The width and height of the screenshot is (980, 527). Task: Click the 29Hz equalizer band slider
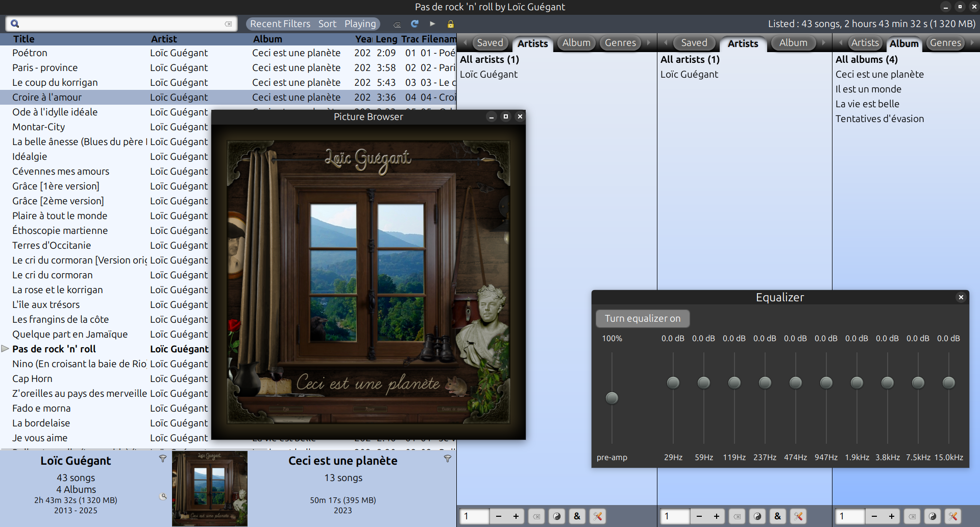(x=673, y=382)
